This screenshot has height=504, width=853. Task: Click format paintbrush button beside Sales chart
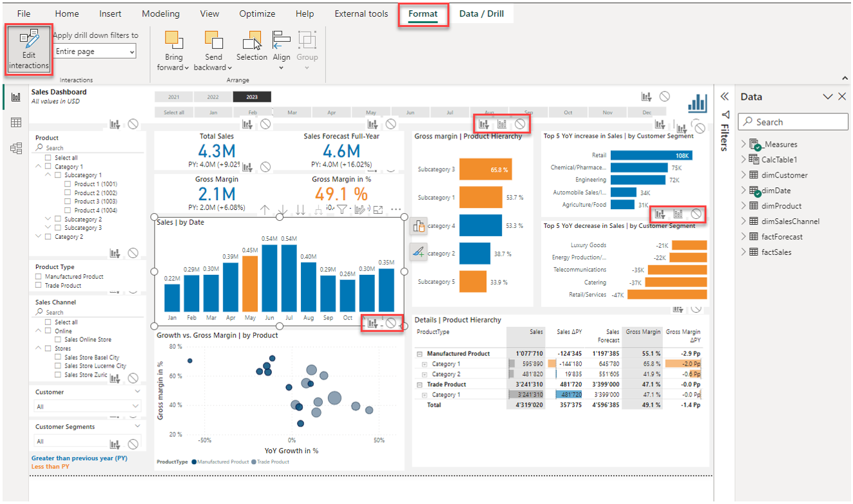point(419,252)
